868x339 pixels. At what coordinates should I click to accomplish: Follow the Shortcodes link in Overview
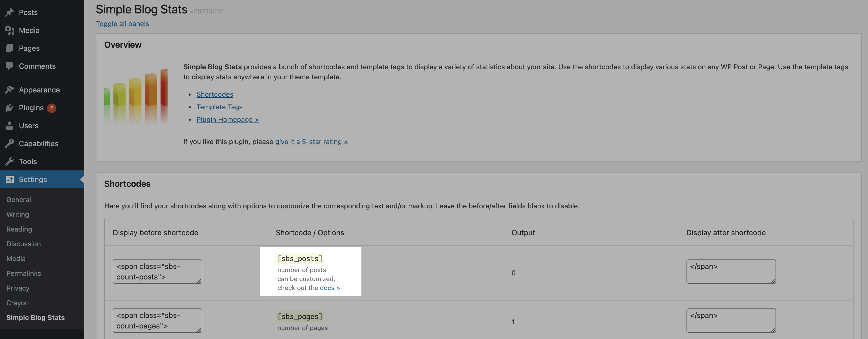pyautogui.click(x=215, y=94)
